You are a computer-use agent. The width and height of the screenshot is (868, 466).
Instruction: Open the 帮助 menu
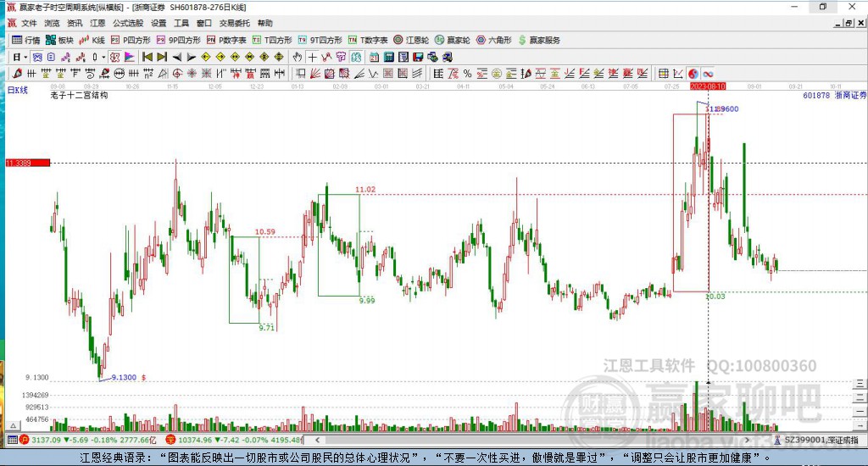tap(264, 23)
